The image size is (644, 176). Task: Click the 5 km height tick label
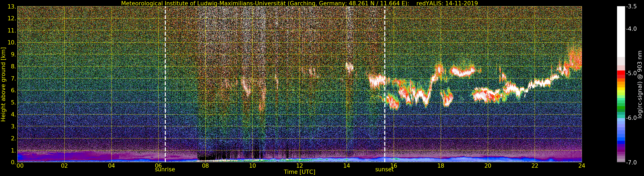(13, 102)
